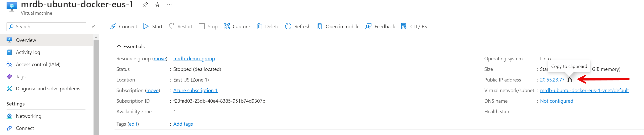
Task: Copy the public IP address to clipboard
Action: point(569,80)
